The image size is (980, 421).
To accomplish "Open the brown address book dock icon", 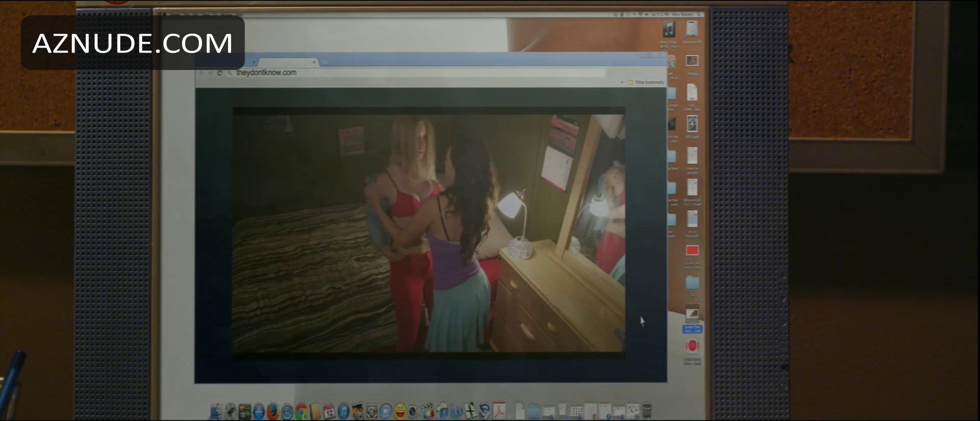I will 315,412.
